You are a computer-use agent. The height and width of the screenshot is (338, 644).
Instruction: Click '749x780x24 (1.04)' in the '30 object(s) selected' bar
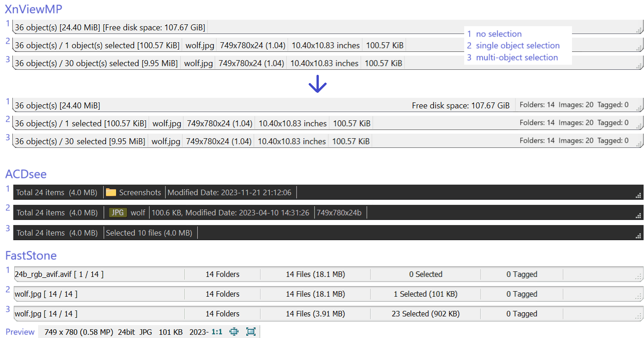251,63
